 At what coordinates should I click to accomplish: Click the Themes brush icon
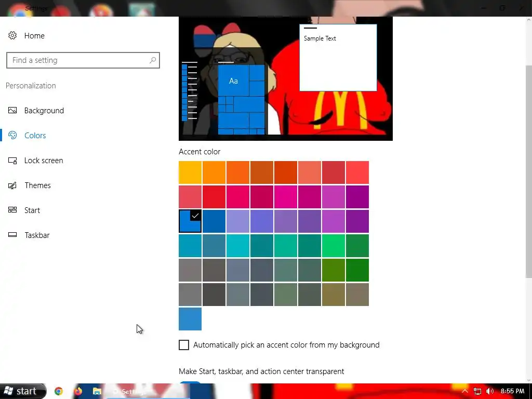click(12, 185)
